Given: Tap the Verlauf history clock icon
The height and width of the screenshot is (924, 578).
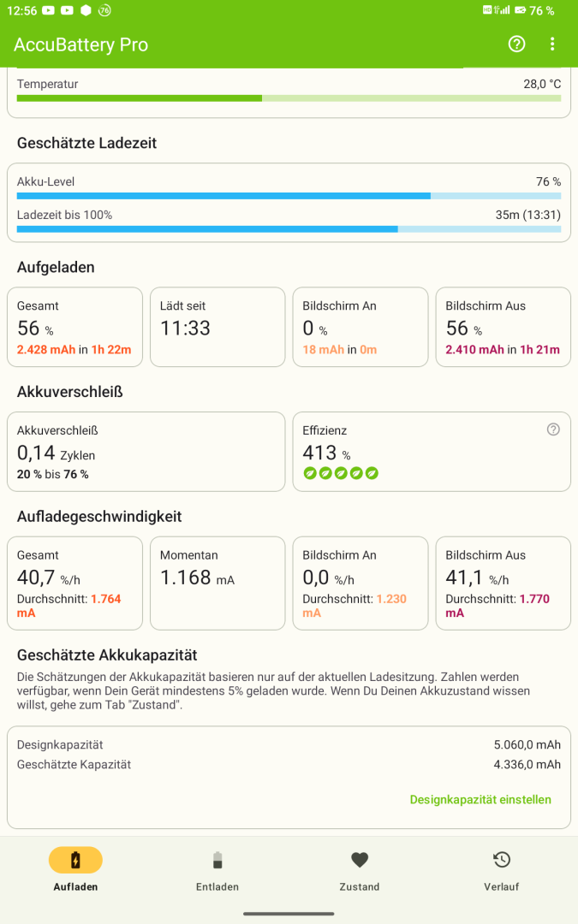Looking at the screenshot, I should 501,860.
